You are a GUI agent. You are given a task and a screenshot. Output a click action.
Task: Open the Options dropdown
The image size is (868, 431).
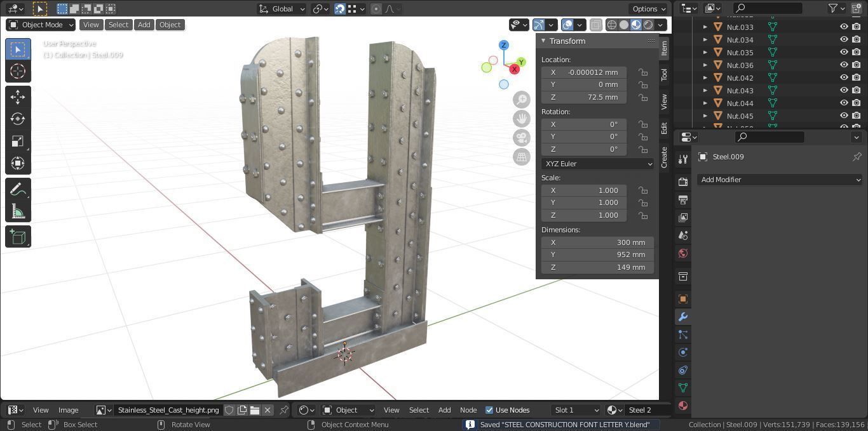click(x=649, y=9)
